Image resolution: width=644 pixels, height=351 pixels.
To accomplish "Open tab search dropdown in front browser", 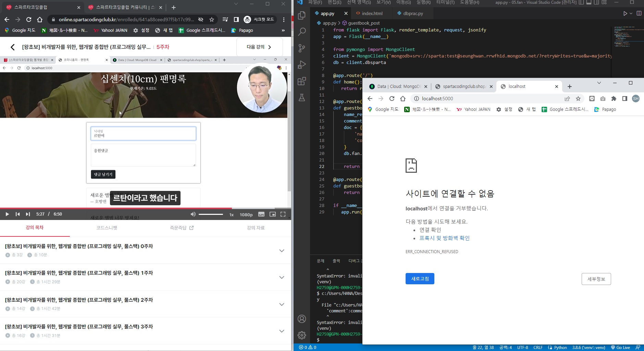I will (x=599, y=83).
